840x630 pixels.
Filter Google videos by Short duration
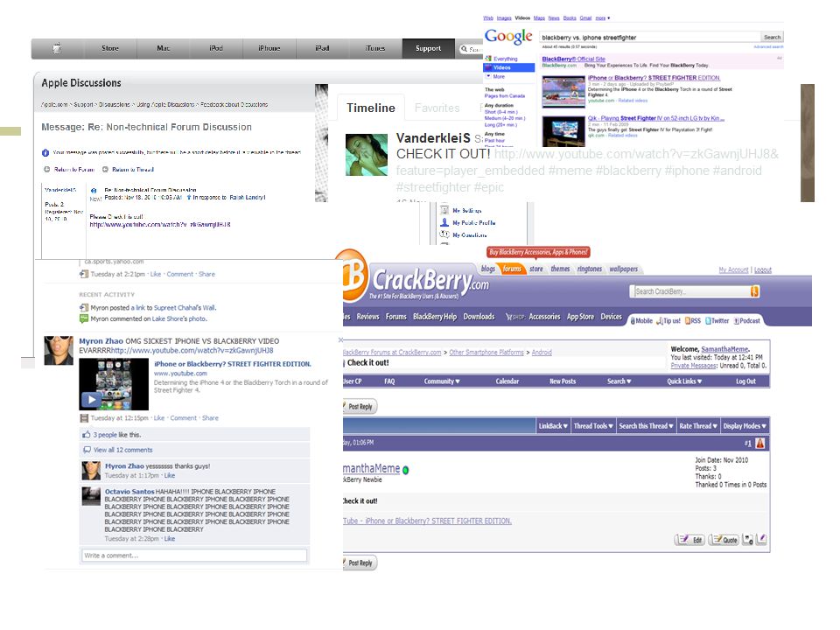coord(500,112)
